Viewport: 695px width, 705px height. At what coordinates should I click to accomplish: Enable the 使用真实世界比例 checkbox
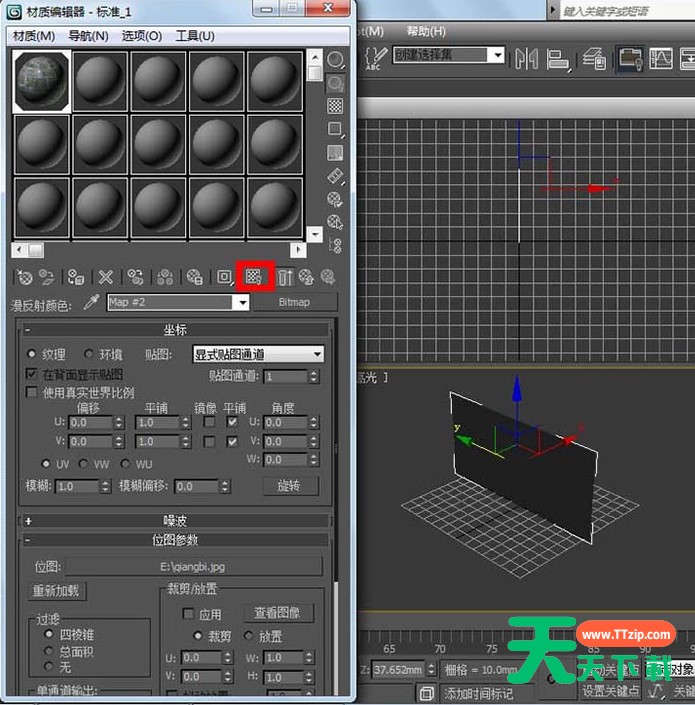[31, 392]
